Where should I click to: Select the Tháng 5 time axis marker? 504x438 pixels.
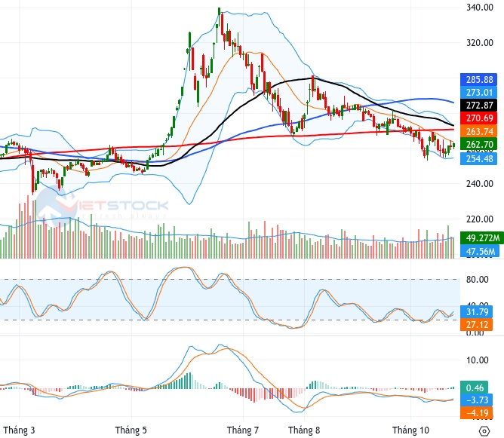pos(131,430)
